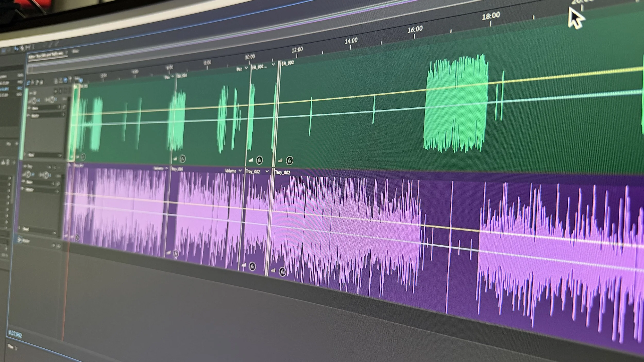The width and height of the screenshot is (644, 362).
Task: Select the rightmost Troy_002 clip by its label
Action: [x=283, y=173]
